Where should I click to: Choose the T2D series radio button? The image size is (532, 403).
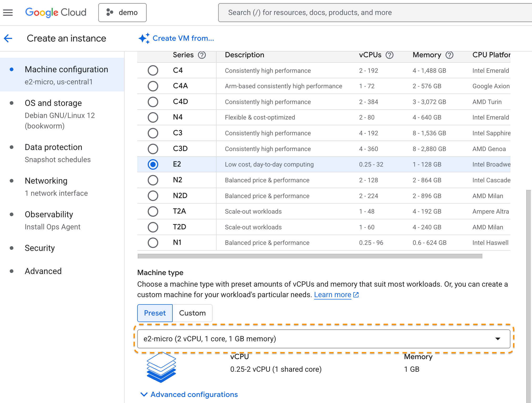click(153, 227)
